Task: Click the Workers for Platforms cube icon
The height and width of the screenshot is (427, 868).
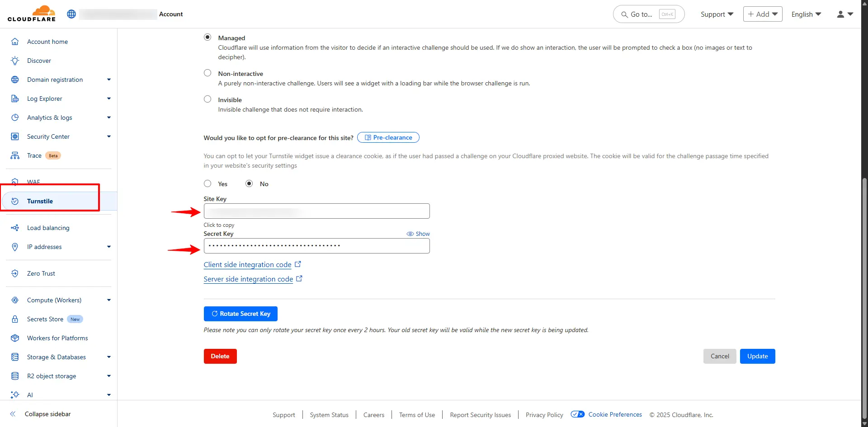Action: click(15, 338)
